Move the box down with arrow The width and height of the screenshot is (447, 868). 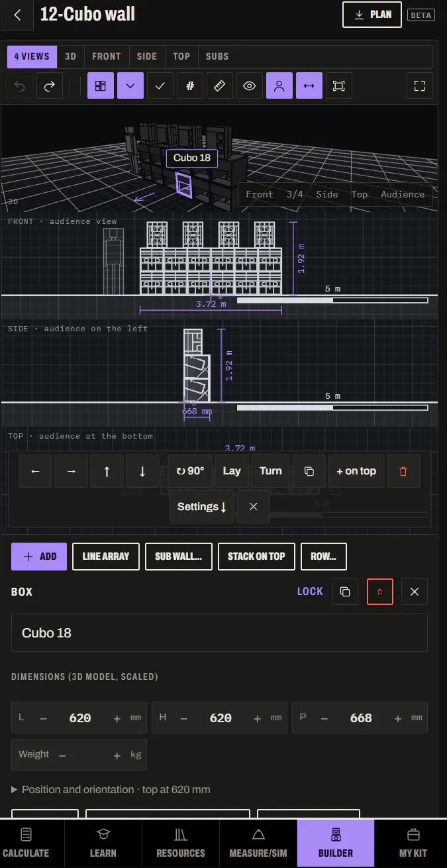coord(142,471)
